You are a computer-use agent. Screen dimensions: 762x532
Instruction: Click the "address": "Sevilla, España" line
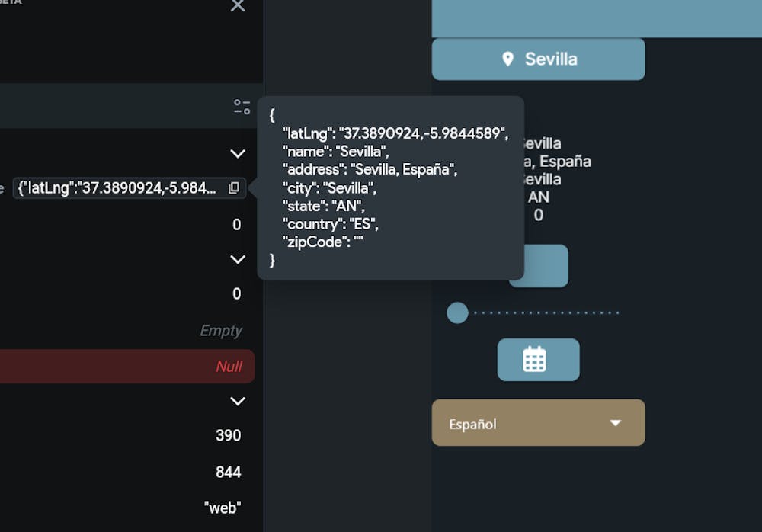[x=370, y=169]
